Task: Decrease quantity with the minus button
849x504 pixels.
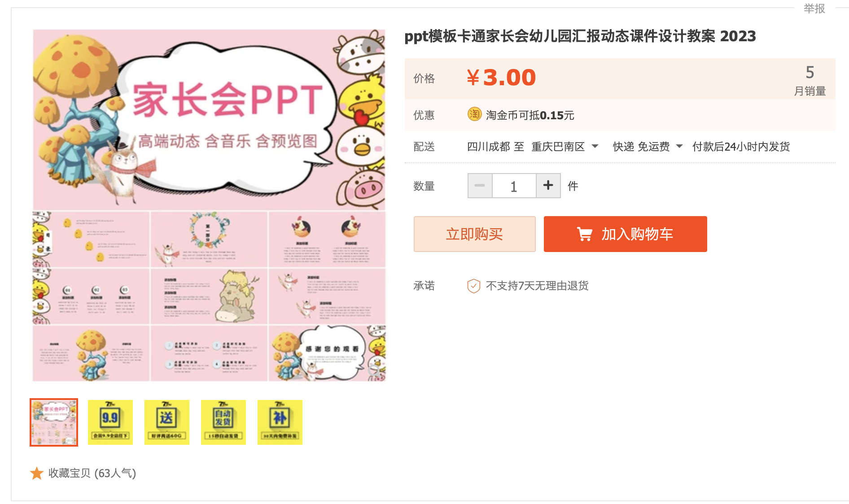Action: [x=480, y=186]
